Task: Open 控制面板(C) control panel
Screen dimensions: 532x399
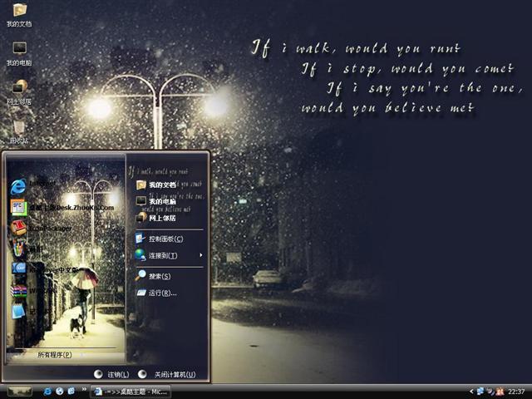Action: (160, 239)
